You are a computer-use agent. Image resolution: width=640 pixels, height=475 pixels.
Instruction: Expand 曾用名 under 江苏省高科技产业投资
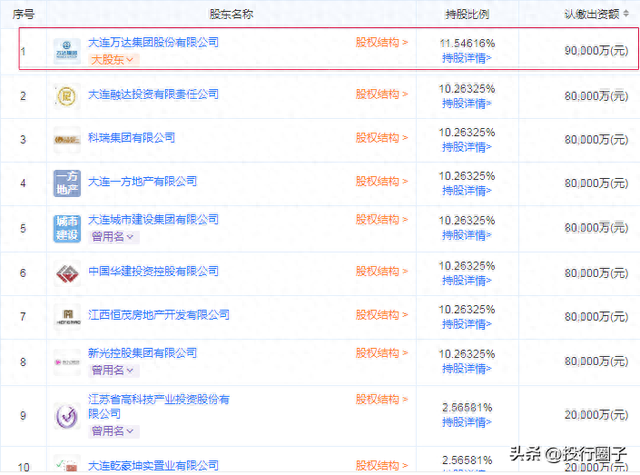[x=113, y=431]
